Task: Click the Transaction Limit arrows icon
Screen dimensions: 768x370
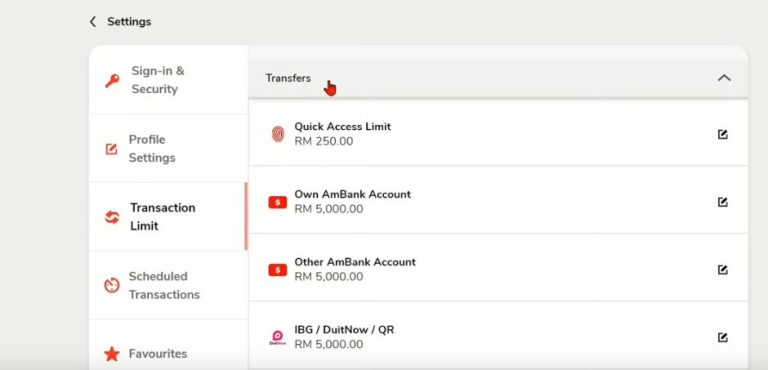Action: tap(112, 217)
